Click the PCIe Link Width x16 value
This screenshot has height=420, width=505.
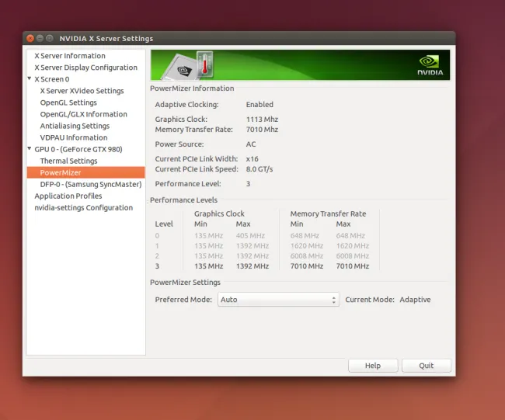[x=252, y=159]
